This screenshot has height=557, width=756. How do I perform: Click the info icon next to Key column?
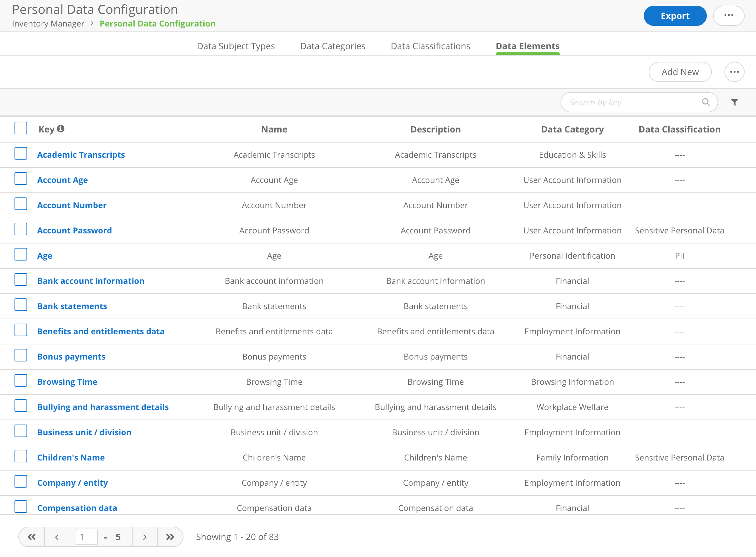pyautogui.click(x=61, y=128)
